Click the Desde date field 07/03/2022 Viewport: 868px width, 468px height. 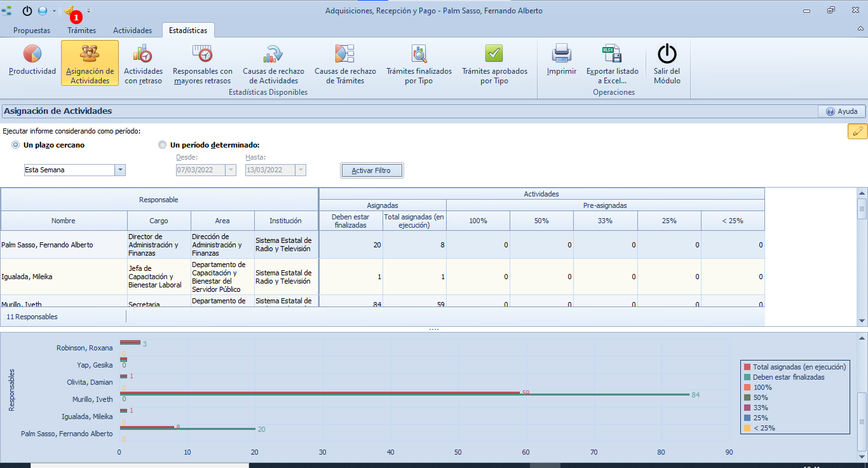(x=200, y=170)
